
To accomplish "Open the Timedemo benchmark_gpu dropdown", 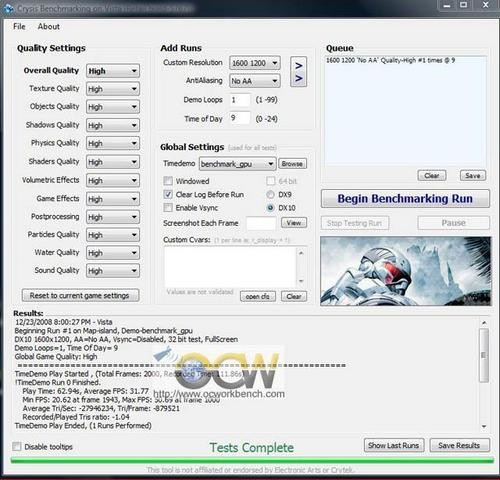I will point(237,164).
